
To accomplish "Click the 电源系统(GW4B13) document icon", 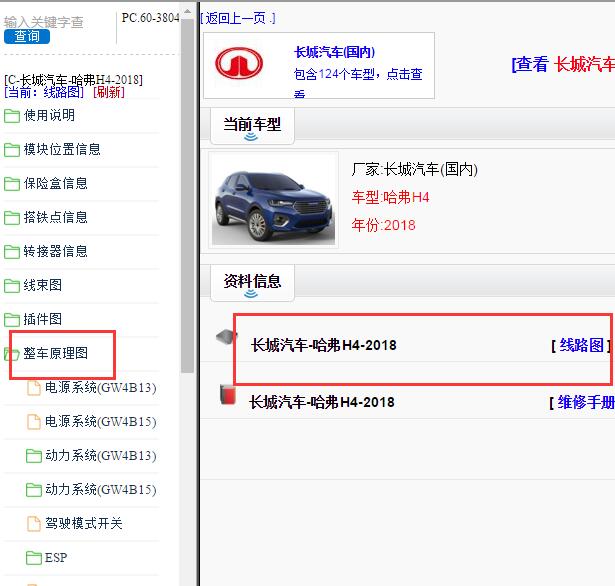I will pos(34,388).
